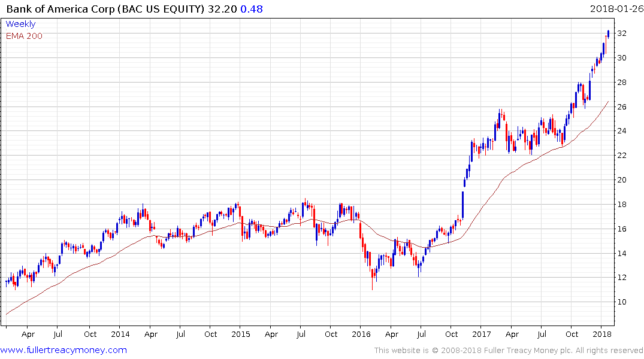Click the x-axis label 2014
Viewport: 644px width, 359px height.
(120, 334)
